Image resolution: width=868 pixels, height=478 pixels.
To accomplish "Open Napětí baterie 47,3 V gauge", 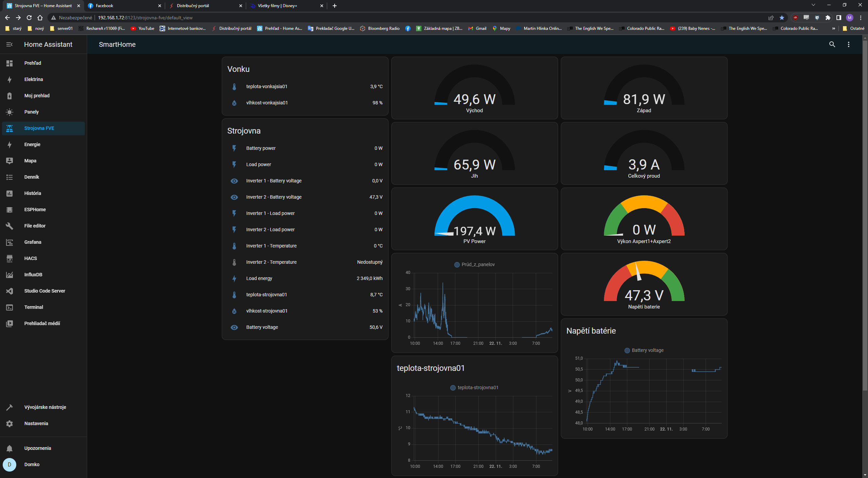I will [x=644, y=284].
